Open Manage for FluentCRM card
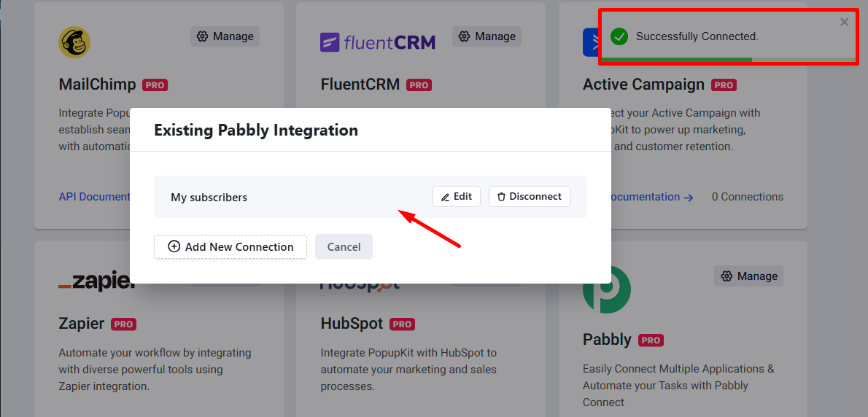868x417 pixels. click(x=487, y=36)
